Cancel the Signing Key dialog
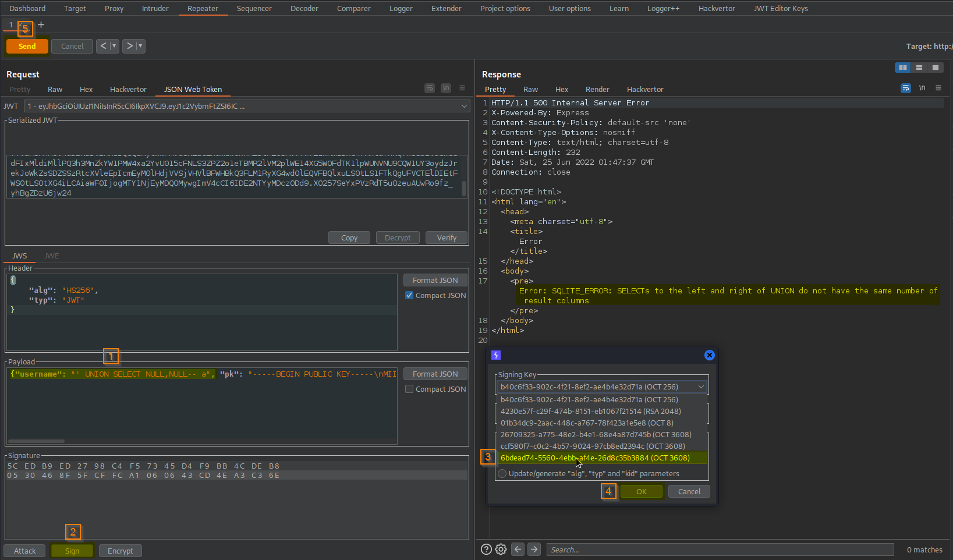 [689, 492]
